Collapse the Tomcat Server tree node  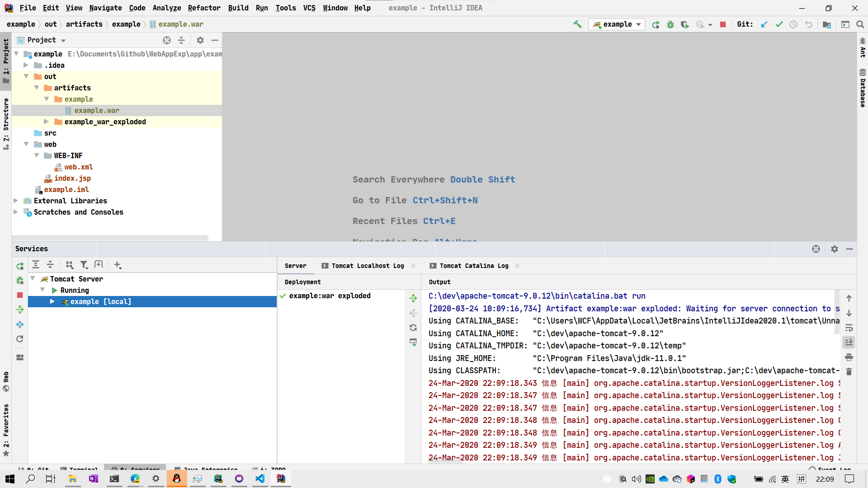click(33, 279)
